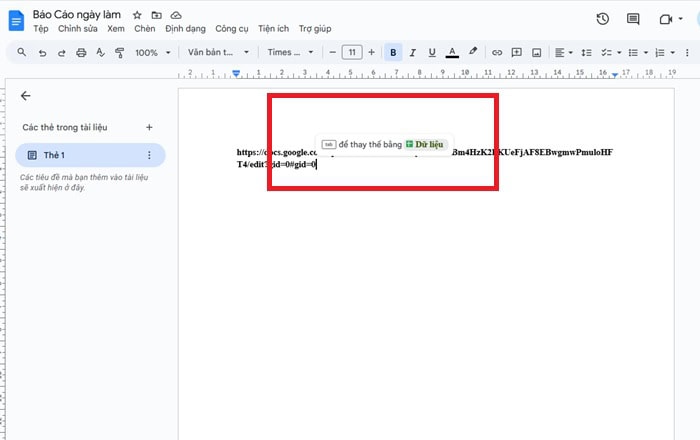
Task: Open the highlight color pen
Action: [x=473, y=52]
